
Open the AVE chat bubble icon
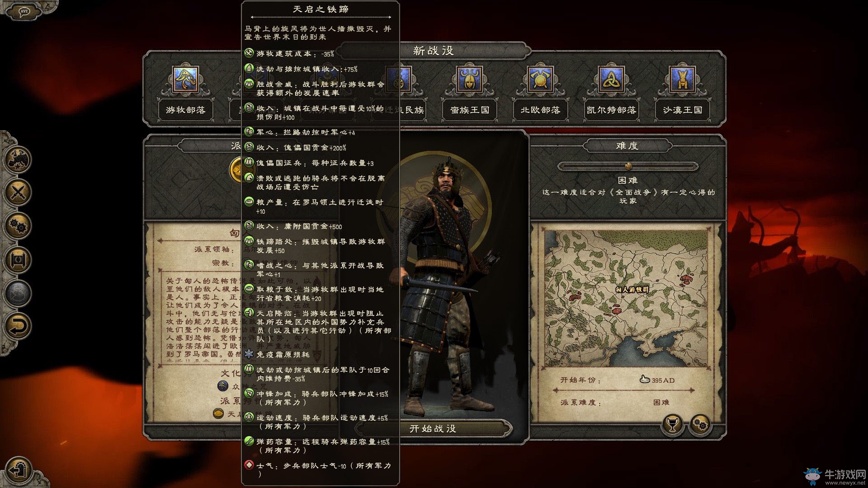coord(24,10)
